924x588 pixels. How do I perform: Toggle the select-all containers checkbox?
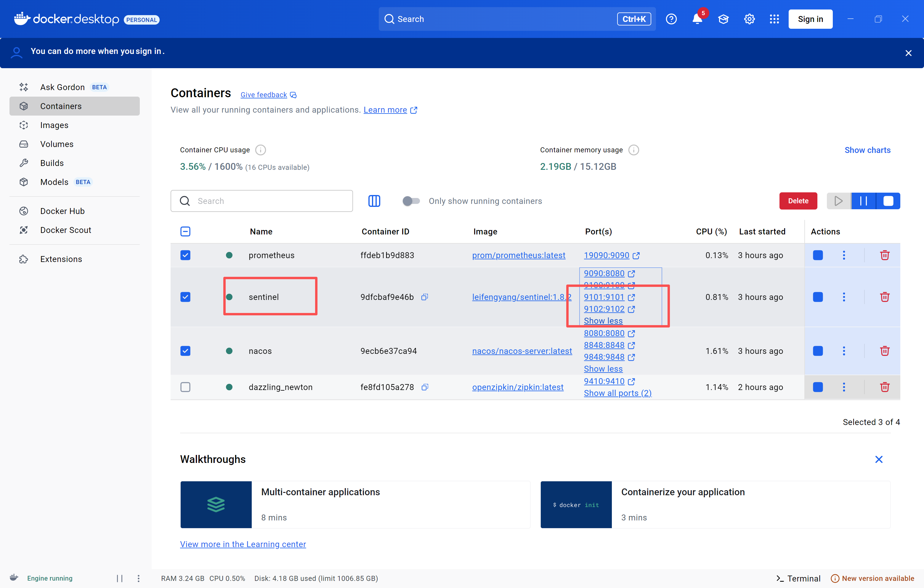185,231
